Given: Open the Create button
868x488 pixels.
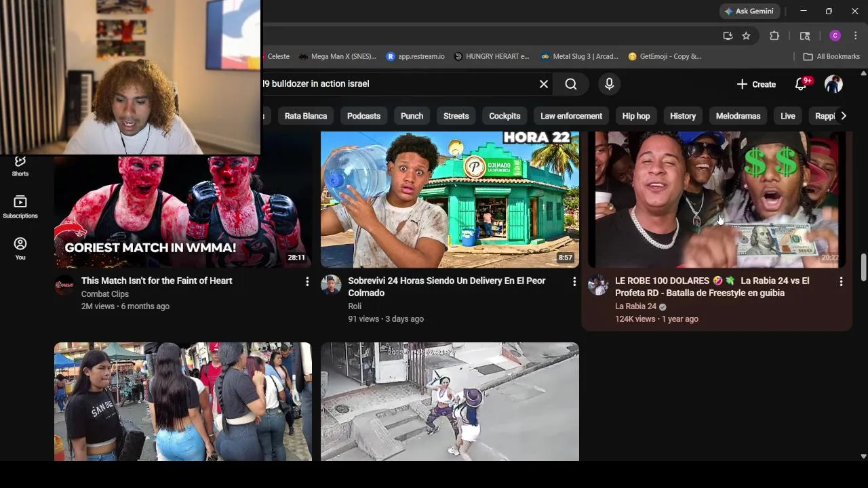Looking at the screenshot, I should click(x=756, y=84).
